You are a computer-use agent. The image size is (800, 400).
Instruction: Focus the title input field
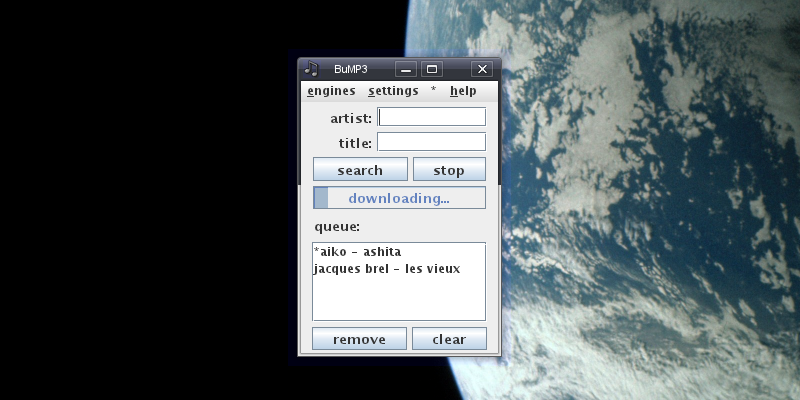[431, 142]
